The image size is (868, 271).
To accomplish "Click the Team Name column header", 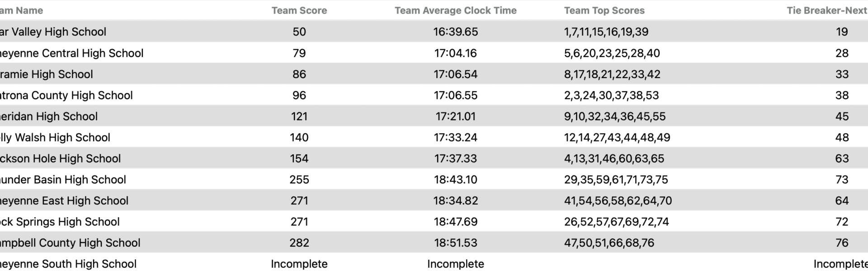I will pos(22,10).
